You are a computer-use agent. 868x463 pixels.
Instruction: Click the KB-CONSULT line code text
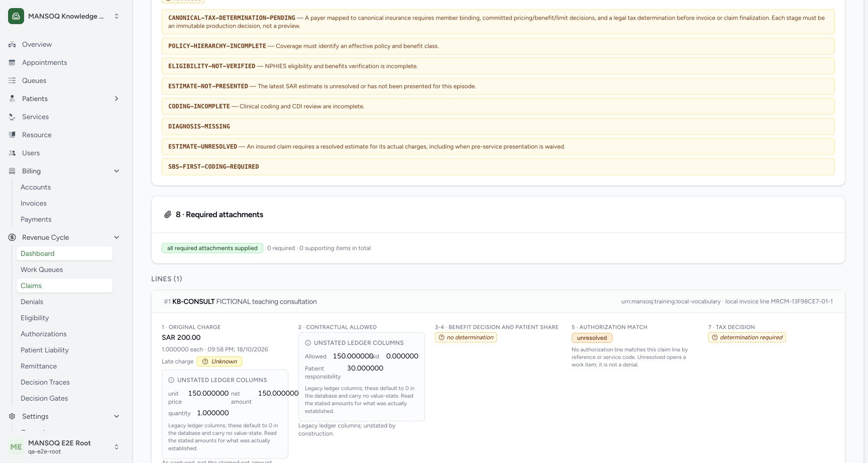pyautogui.click(x=193, y=302)
